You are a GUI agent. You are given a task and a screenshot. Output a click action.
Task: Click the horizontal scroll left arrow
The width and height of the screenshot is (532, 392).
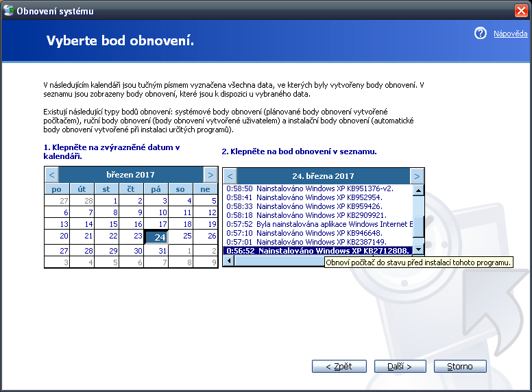[x=229, y=261]
